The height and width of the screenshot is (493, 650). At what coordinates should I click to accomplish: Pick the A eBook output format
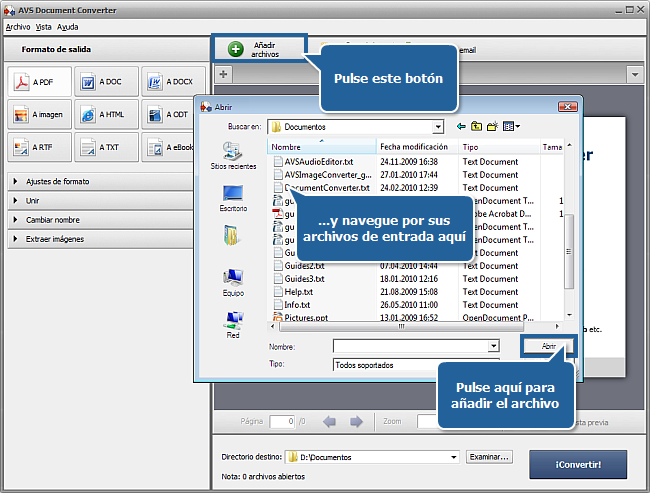(167, 147)
